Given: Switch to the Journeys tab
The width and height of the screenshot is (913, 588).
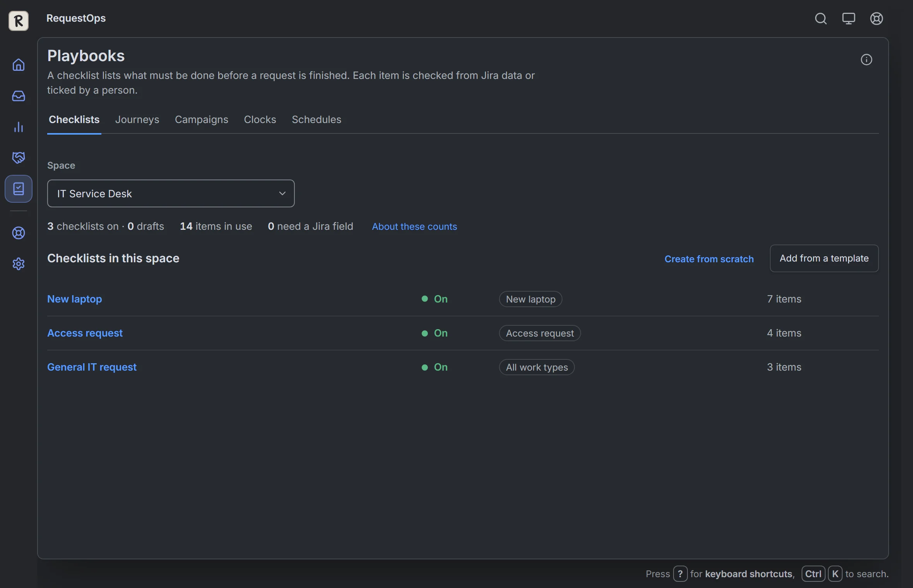Looking at the screenshot, I should click(x=137, y=120).
